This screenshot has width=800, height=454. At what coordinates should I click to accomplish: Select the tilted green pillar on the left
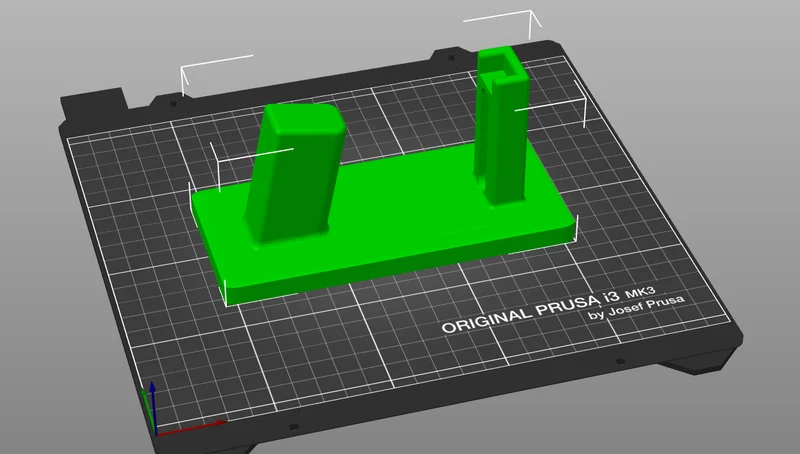[x=293, y=173]
